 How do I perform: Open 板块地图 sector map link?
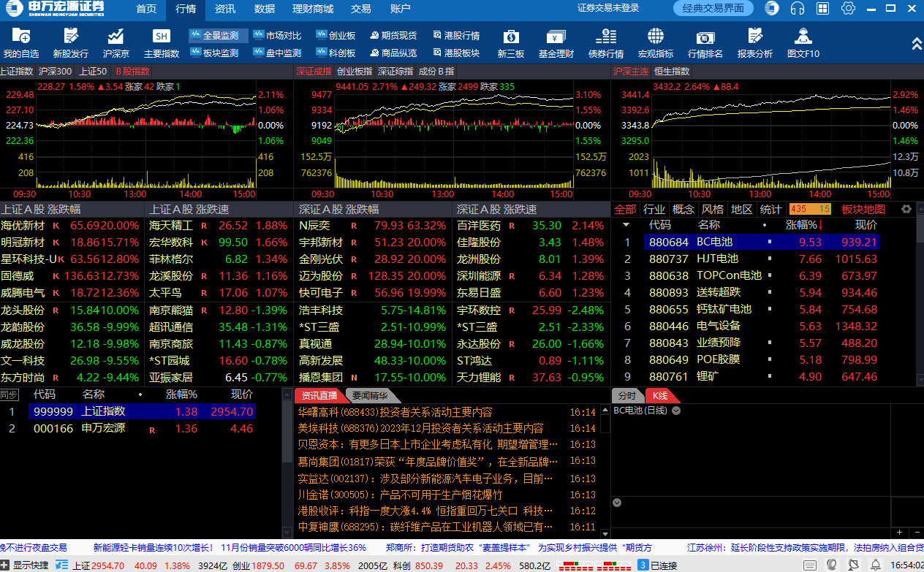pyautogui.click(x=863, y=209)
